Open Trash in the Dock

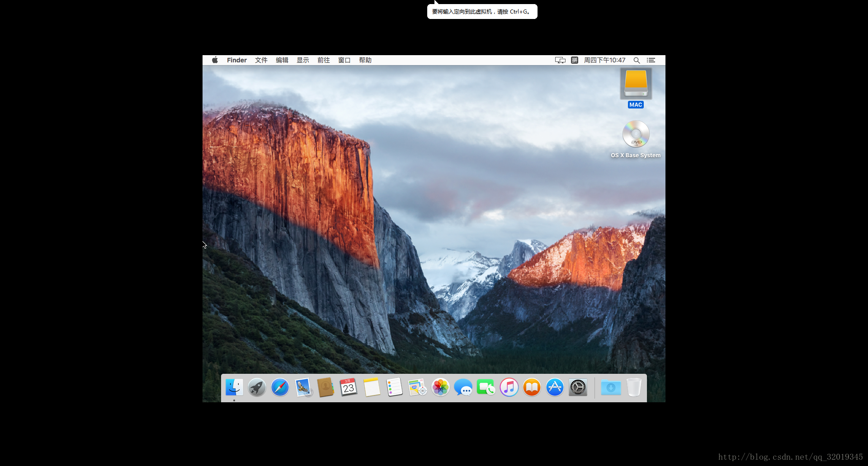(x=634, y=387)
